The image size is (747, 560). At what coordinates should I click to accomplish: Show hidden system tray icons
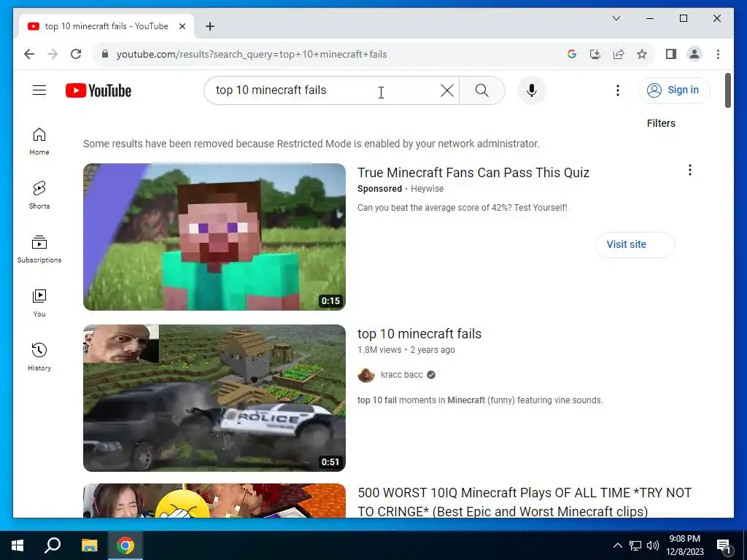(x=617, y=545)
